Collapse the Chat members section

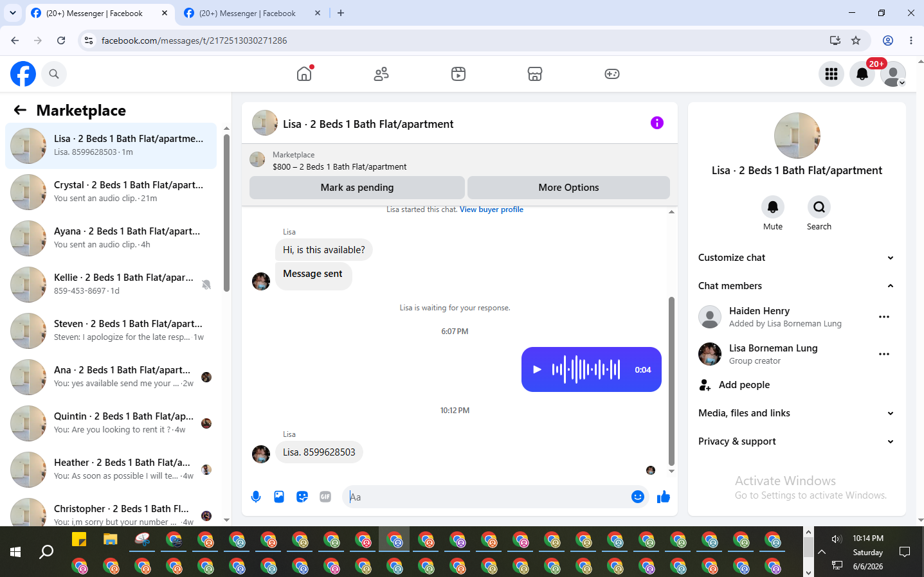tap(797, 286)
